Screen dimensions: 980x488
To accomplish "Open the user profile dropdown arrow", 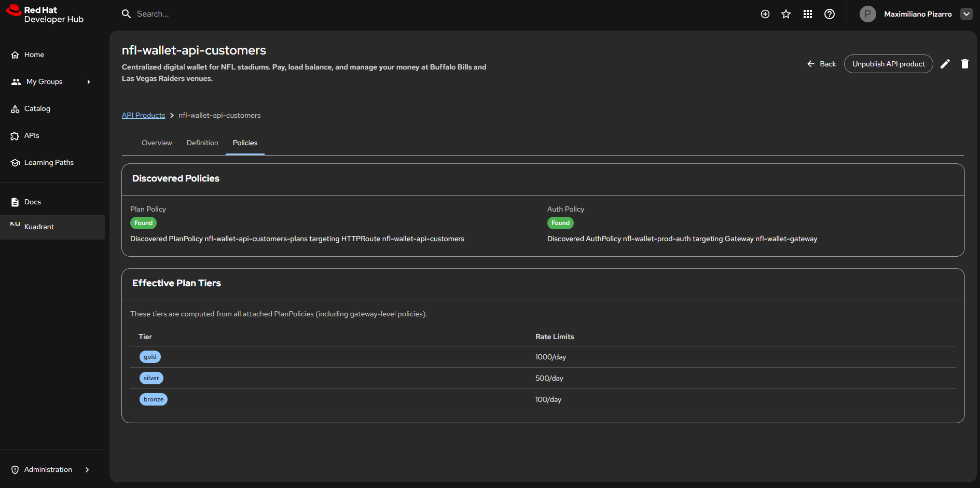I will 966,14.
